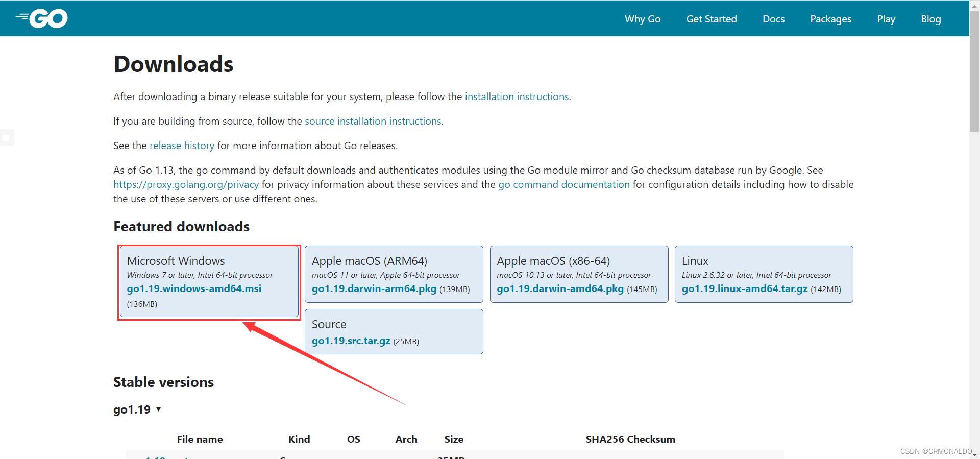Open go command documentation link

(x=564, y=184)
